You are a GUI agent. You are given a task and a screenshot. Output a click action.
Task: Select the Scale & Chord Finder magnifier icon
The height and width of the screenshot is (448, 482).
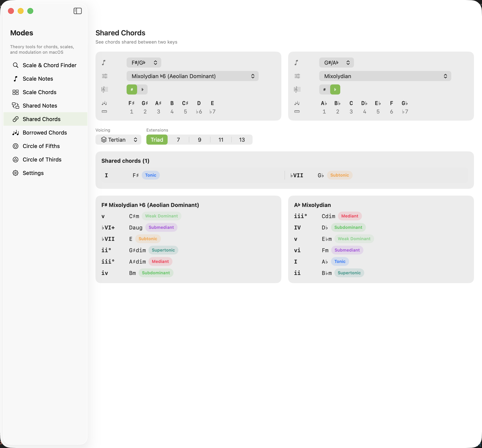coord(16,65)
